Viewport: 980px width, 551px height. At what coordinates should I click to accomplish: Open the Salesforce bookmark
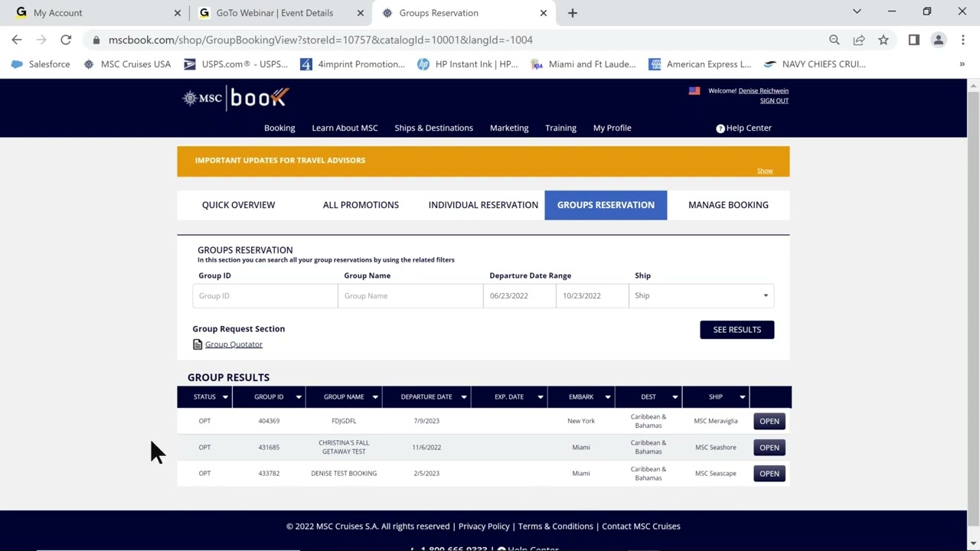[x=41, y=64]
